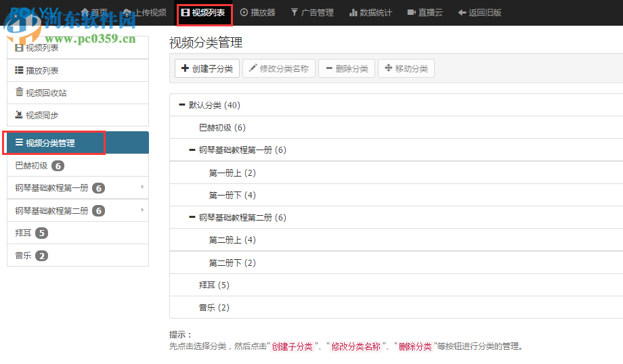The image size is (623, 364).
Task: Click the trash icon beside 视频回收站
Action: tap(19, 92)
